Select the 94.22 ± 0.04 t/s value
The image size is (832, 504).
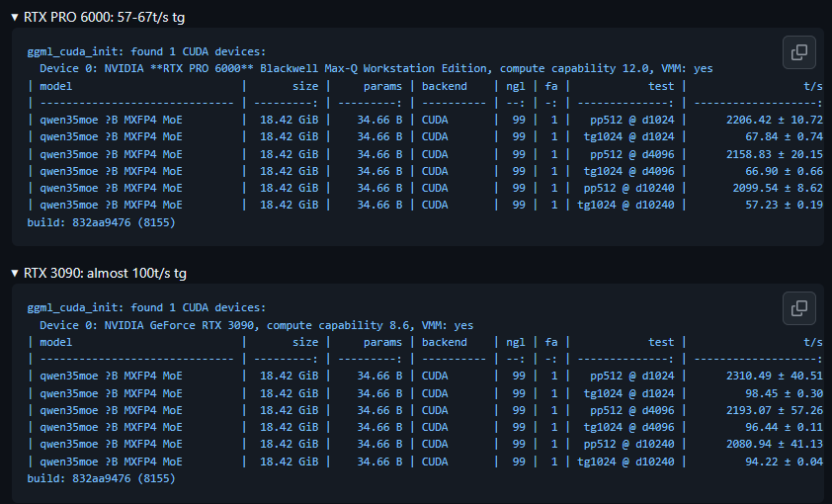point(784,462)
